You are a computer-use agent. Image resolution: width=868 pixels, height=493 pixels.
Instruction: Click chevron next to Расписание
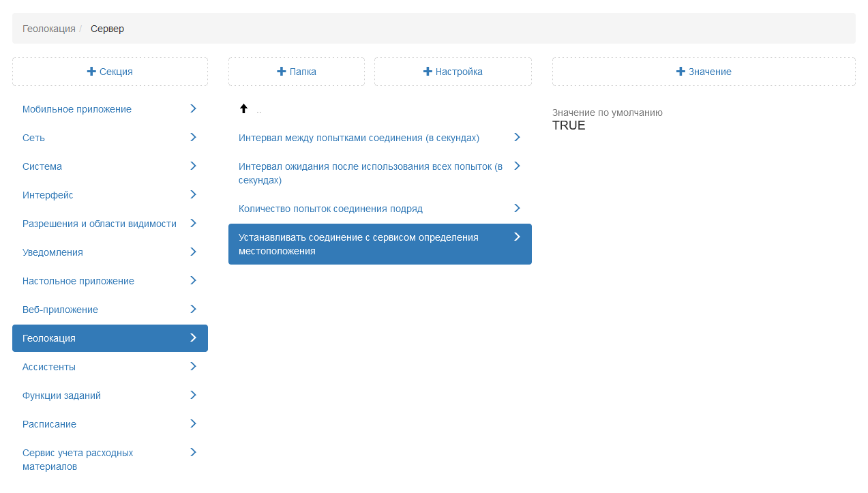193,423
